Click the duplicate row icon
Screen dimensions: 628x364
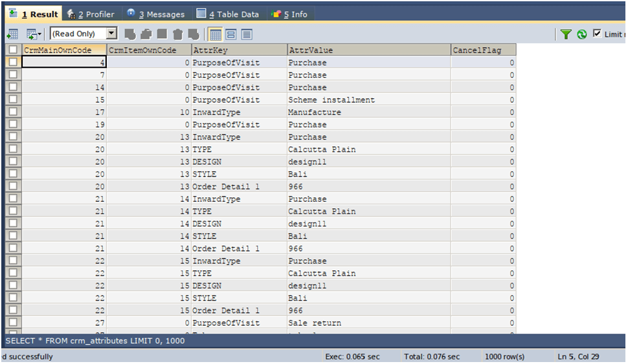[146, 34]
